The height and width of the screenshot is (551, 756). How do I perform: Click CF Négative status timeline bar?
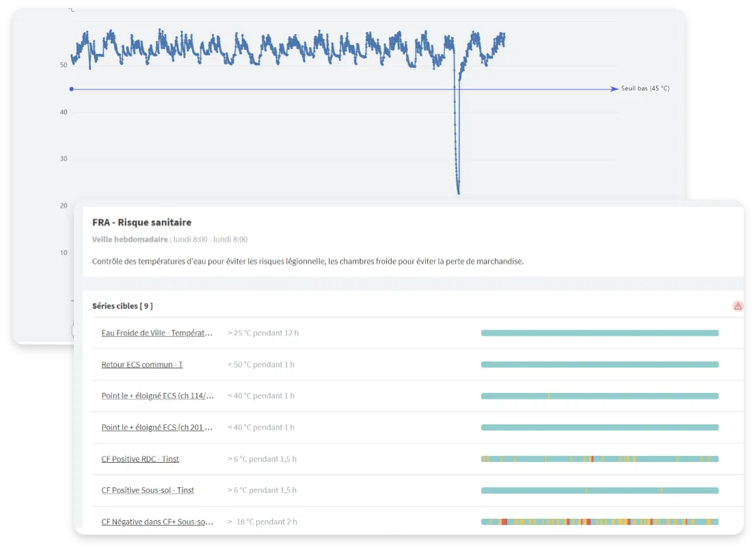[599, 522]
